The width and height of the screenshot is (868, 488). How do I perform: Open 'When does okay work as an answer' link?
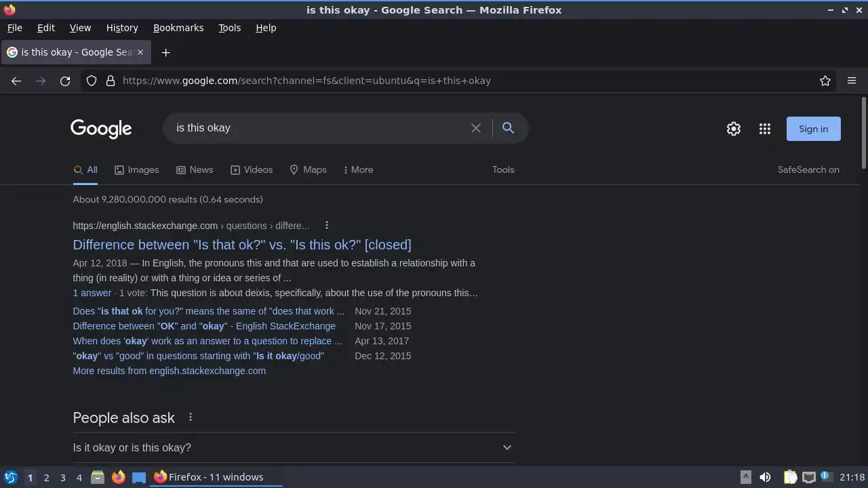208,341
